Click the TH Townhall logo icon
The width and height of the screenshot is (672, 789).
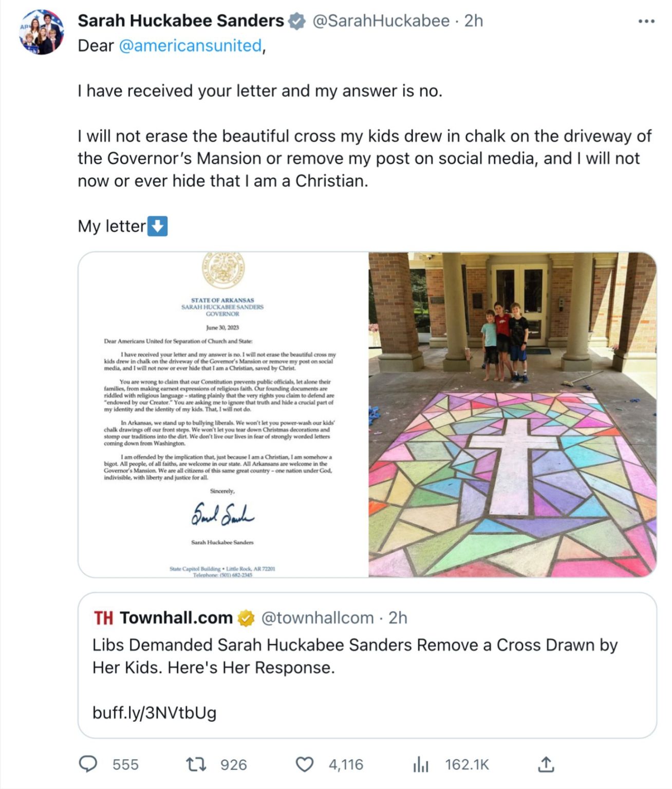(103, 618)
